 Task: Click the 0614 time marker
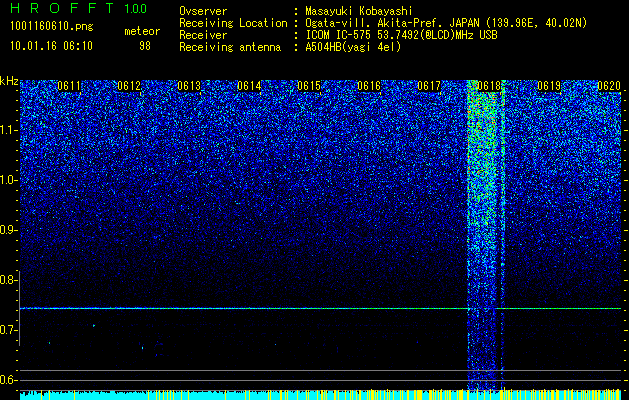pyautogui.click(x=249, y=86)
